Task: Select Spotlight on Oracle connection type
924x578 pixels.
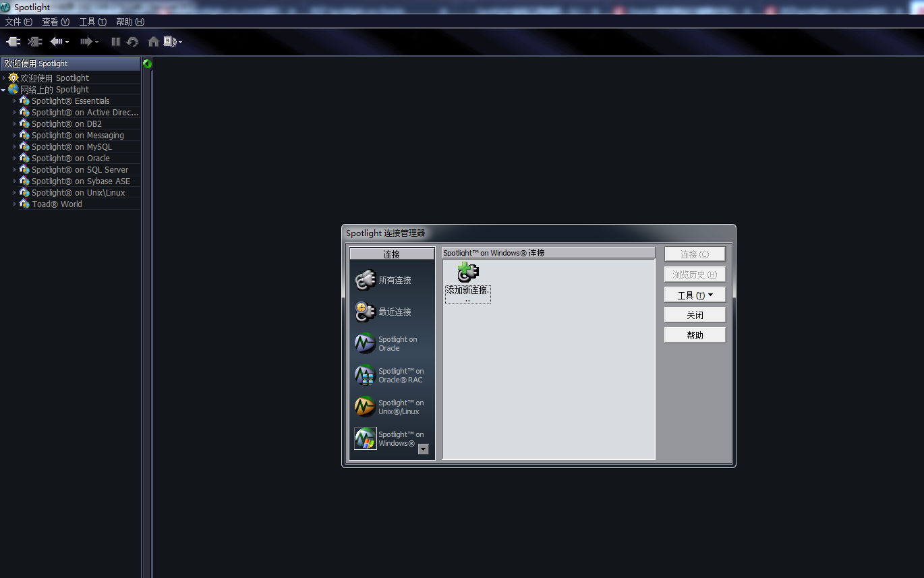Action: 387,343
